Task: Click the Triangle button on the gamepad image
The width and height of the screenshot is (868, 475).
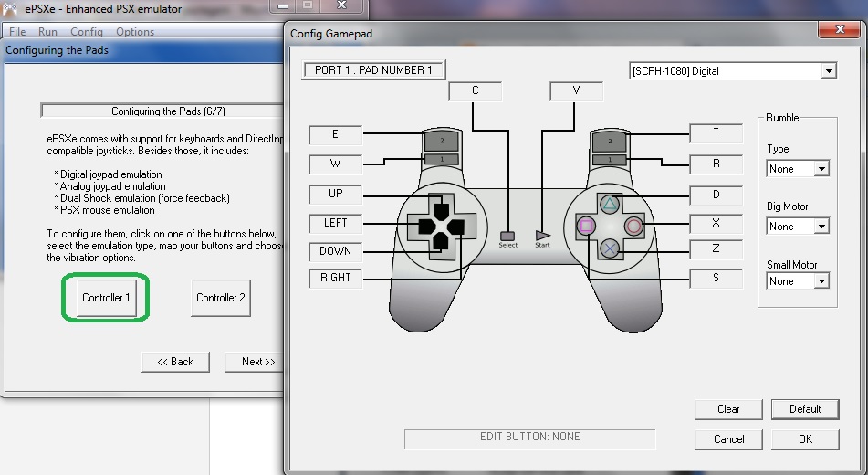Action: click(x=609, y=204)
